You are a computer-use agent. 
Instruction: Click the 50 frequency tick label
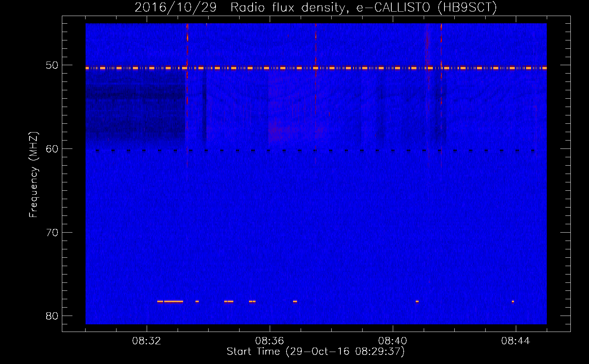[52, 66]
